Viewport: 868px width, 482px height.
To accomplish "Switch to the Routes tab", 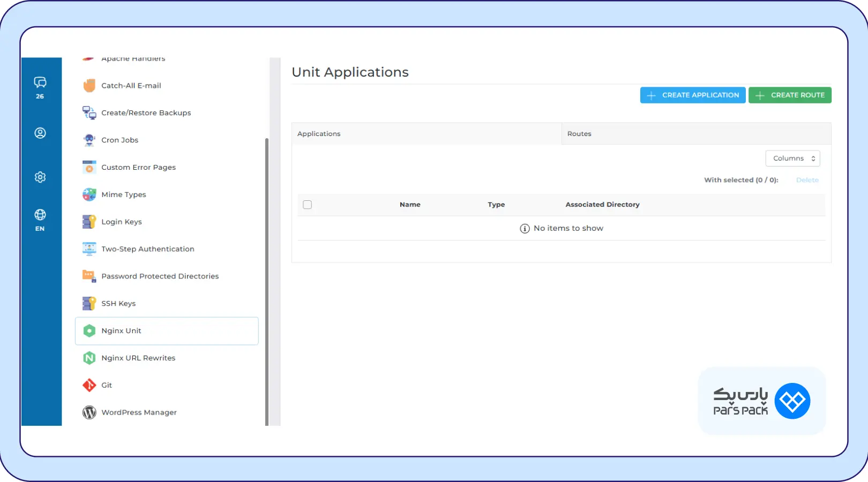I will pos(579,133).
